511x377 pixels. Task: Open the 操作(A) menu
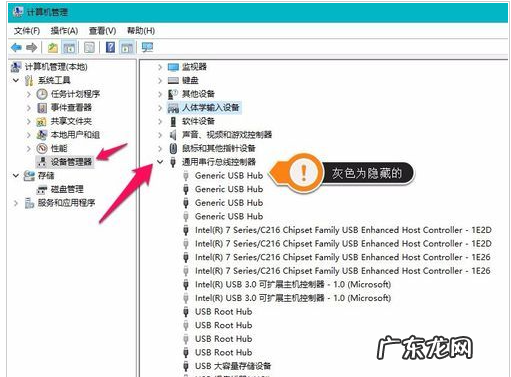click(64, 31)
